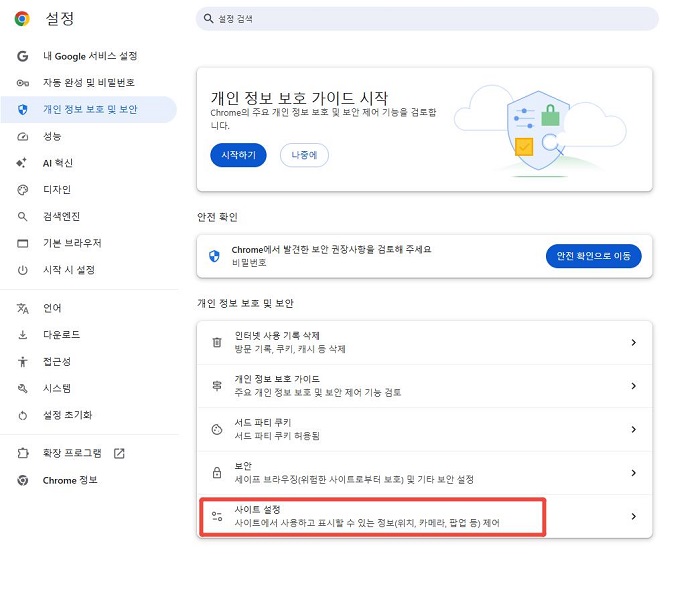Click the 안전 확인으로 이동 button
This screenshot has width=700, height=592.
click(x=593, y=256)
